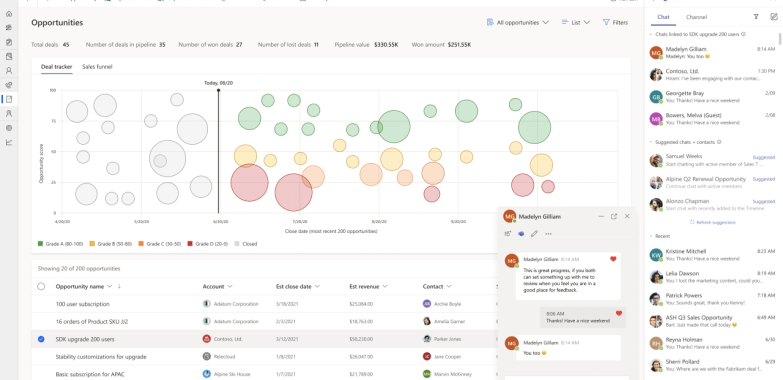Click chat panel vertical scrollbar
Screen dimensions: 783x380
[x=780, y=39]
